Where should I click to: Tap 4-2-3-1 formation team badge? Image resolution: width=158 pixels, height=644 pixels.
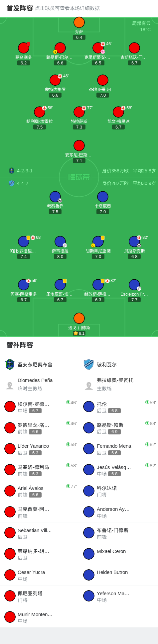pyautogui.click(x=12, y=171)
